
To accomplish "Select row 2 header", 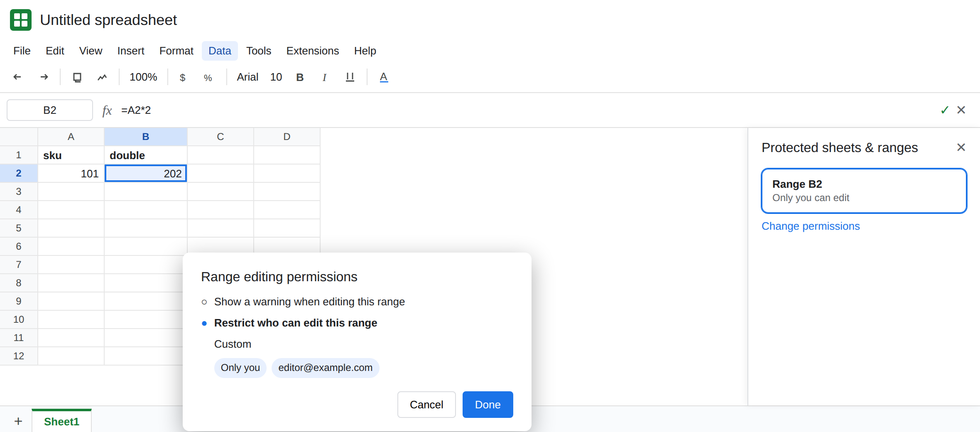I will click(x=19, y=174).
